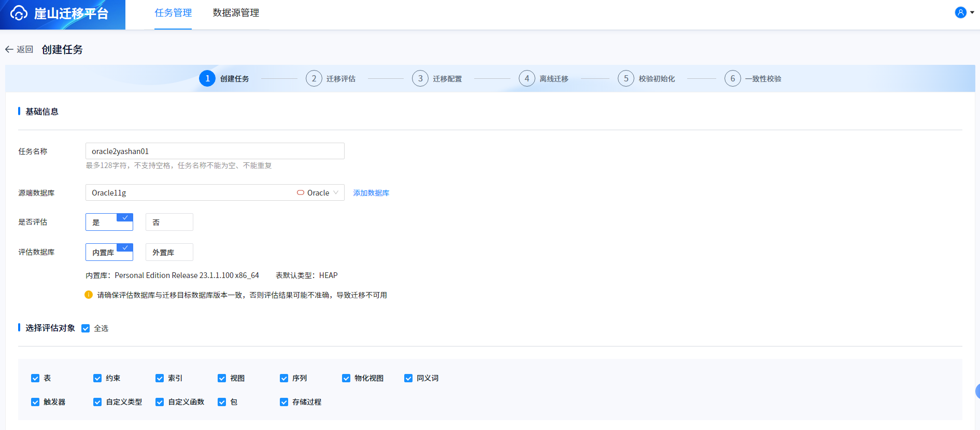This screenshot has height=430, width=980.
Task: Choose 否 for 是否评估
Action: [x=169, y=222]
